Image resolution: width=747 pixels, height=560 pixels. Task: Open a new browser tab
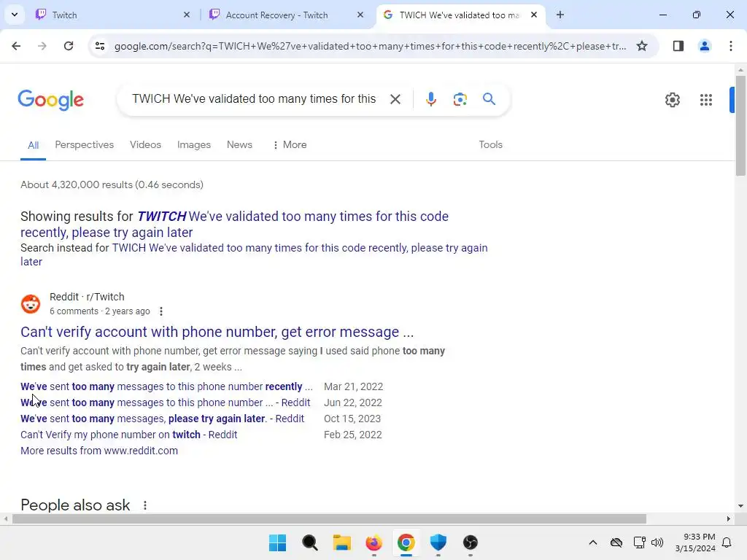[560, 15]
